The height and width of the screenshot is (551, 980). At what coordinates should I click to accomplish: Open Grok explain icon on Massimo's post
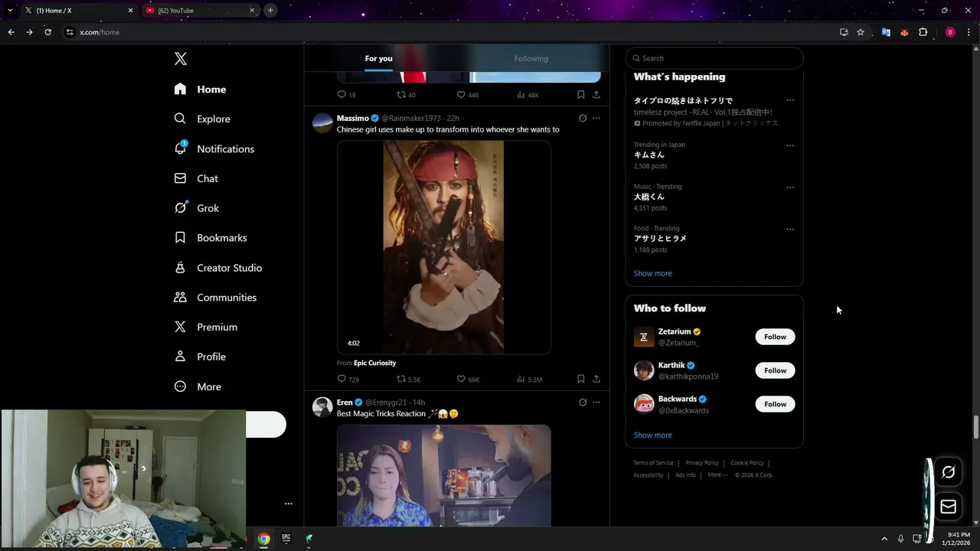click(583, 118)
